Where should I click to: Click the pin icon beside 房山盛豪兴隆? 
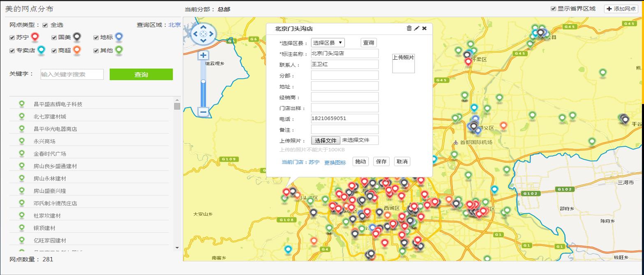point(22,191)
